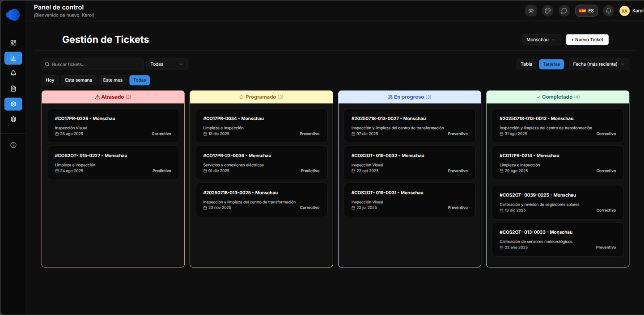Image resolution: width=644 pixels, height=315 pixels.
Task: Click the En progreso column header
Action: point(410,97)
